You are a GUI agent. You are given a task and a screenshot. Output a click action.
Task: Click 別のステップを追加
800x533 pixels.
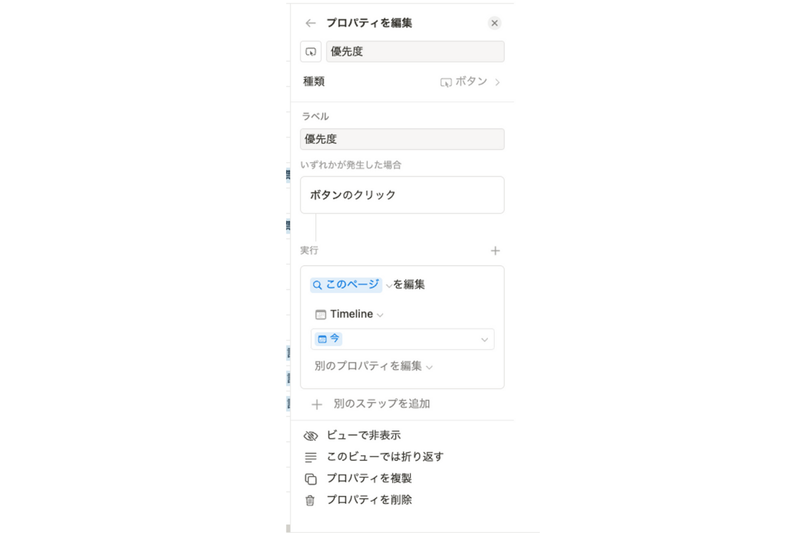pos(381,404)
